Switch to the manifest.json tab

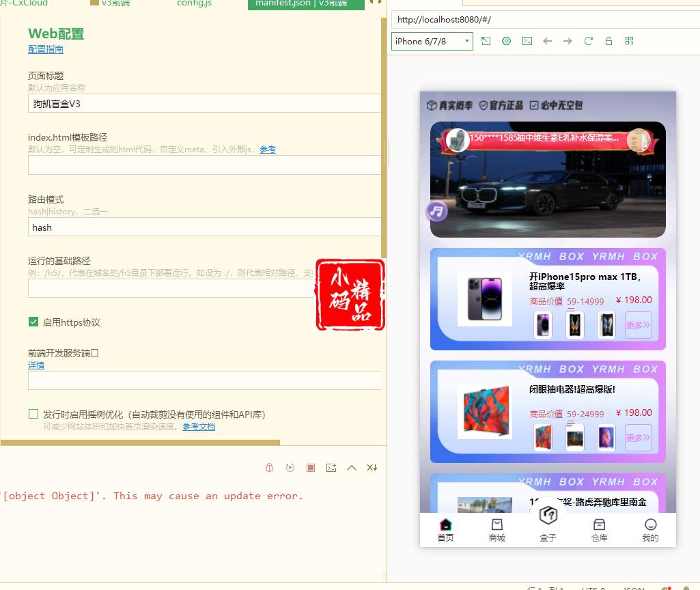[306, 4]
